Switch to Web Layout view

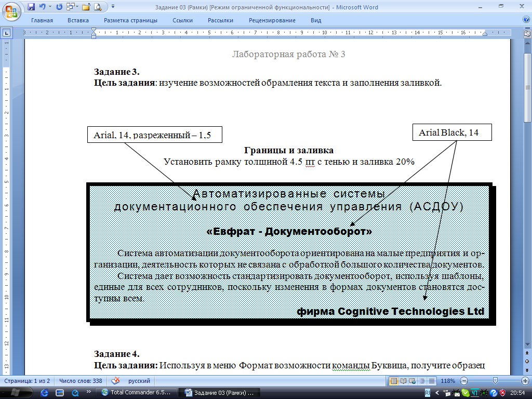click(x=413, y=381)
